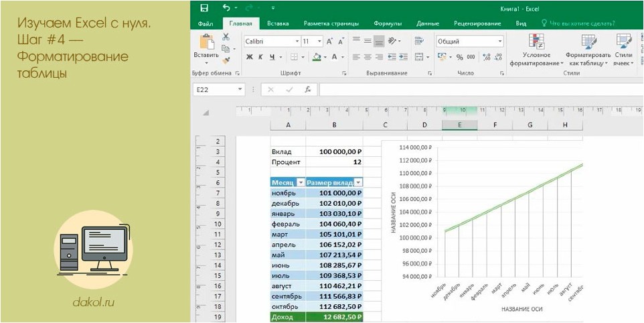This screenshot has height=323, width=644.
Task: Increase font size with the larger A
Action: [x=330, y=42]
